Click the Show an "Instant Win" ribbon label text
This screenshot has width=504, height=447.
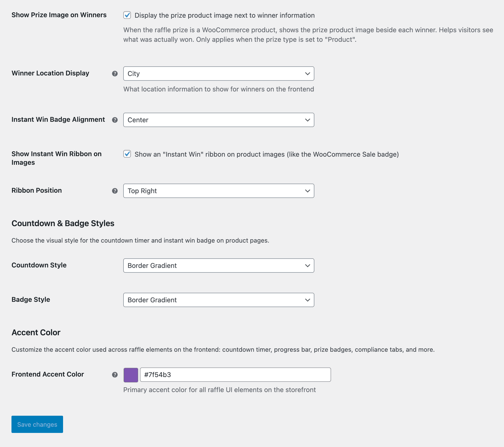[x=267, y=154]
